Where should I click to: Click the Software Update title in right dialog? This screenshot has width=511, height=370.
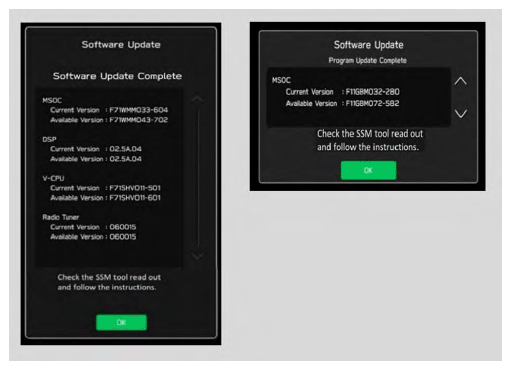click(x=369, y=45)
